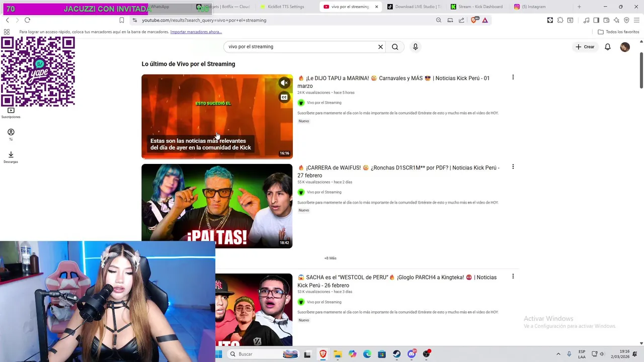Image resolution: width=644 pixels, height=362 pixels.
Task: Click the browser back arrow
Action: (7, 20)
